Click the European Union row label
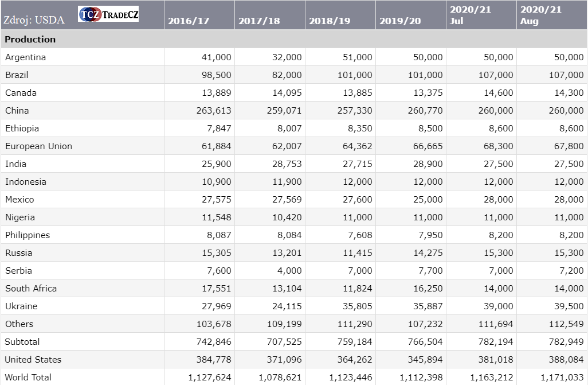The width and height of the screenshot is (588, 385). (38, 146)
